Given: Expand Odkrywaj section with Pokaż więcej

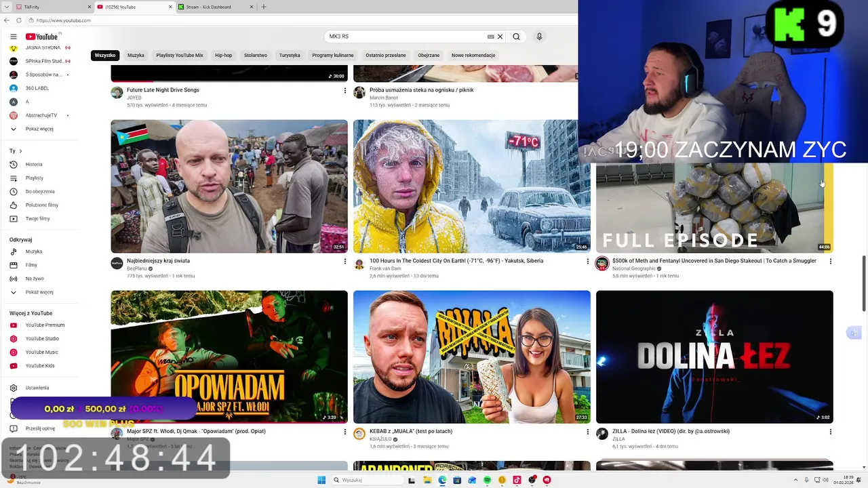Looking at the screenshot, I should 39,292.
